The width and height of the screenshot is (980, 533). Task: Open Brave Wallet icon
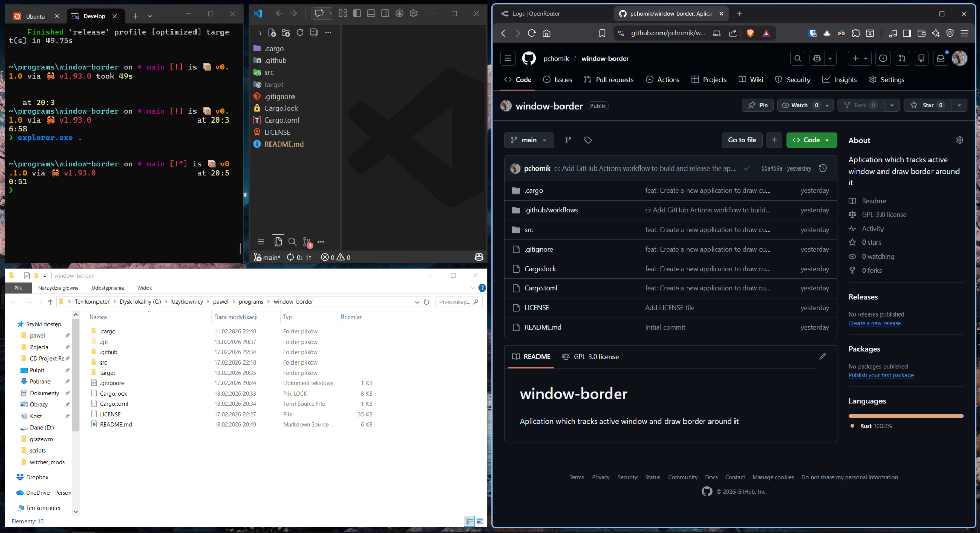[x=921, y=33]
